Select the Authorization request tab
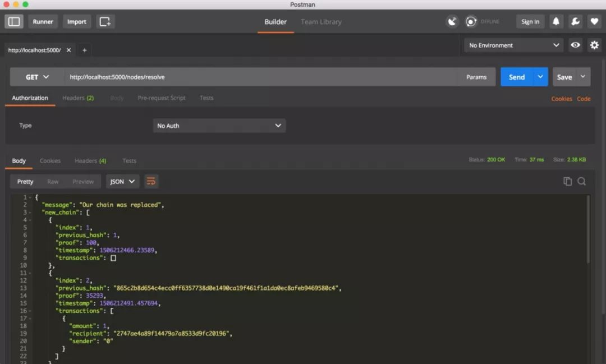Viewport: 606px width, 364px height. [x=30, y=98]
